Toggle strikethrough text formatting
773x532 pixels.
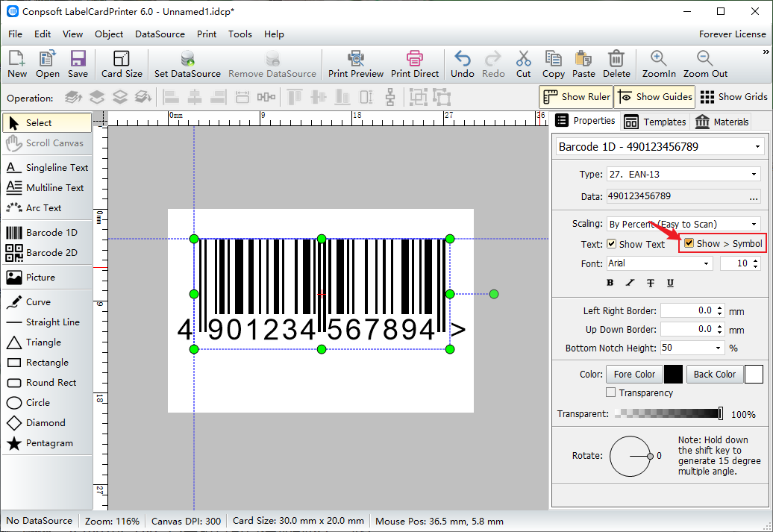pos(651,283)
